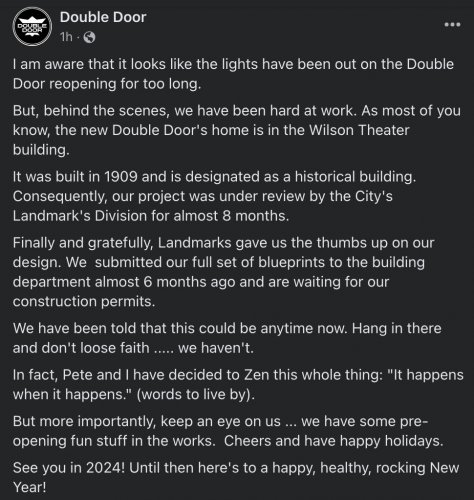Click the 'See you in 2024!' line
Image resolution: width=474 pixels, height=500 pixels.
click(236, 468)
